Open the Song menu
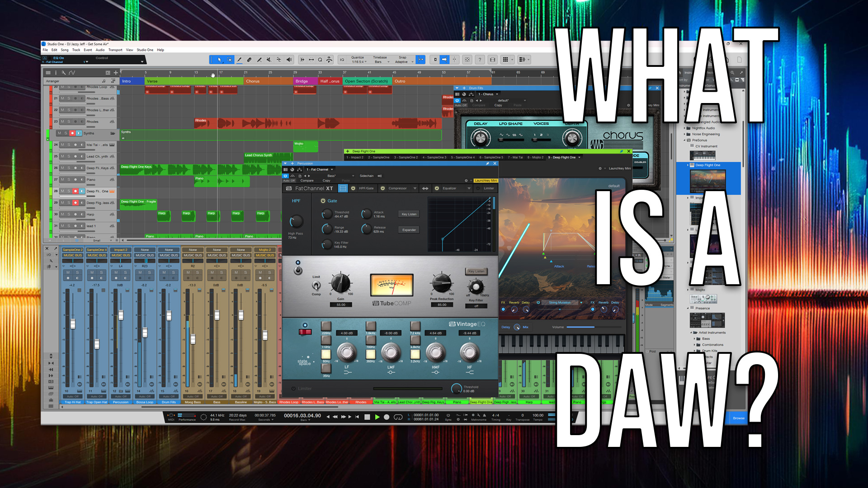 (65, 50)
